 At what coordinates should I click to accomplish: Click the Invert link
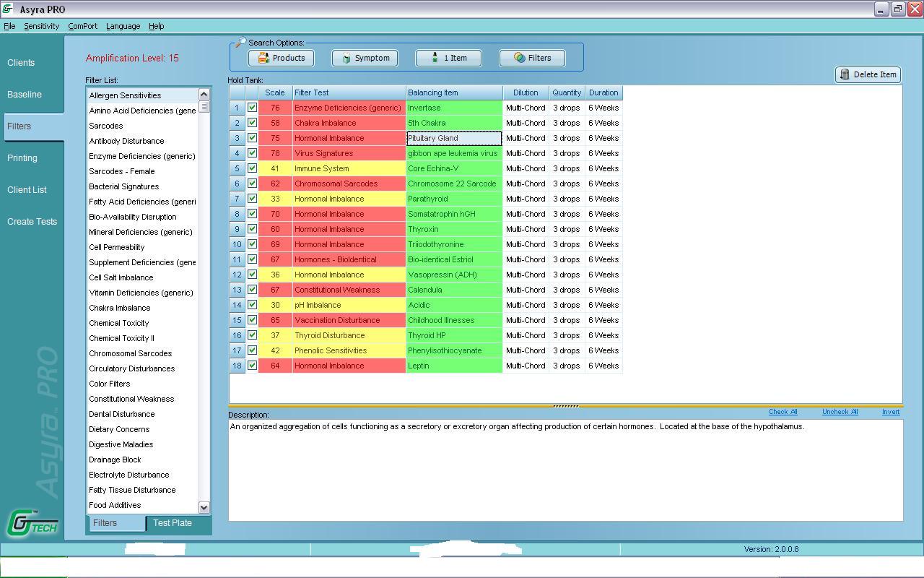(891, 412)
